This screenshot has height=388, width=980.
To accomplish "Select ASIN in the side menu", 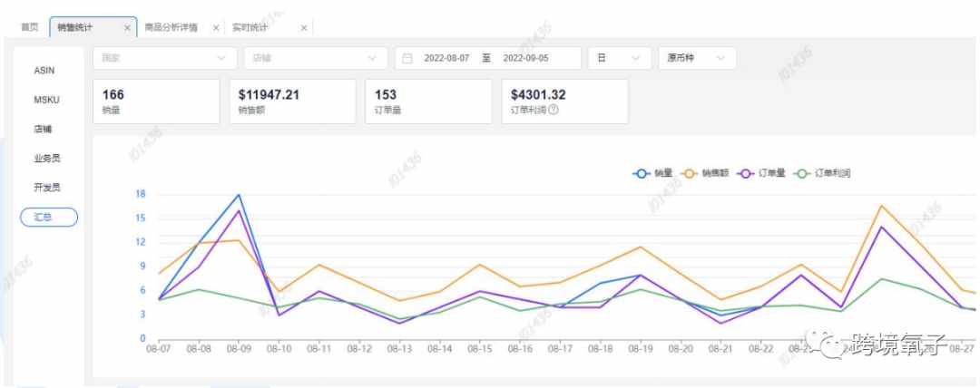I will pyautogui.click(x=44, y=71).
